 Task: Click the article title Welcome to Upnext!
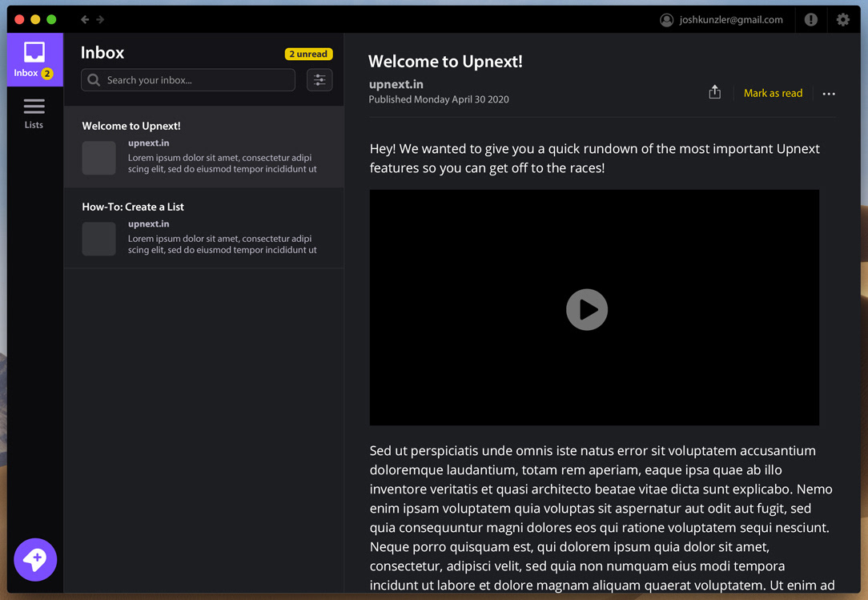[445, 61]
